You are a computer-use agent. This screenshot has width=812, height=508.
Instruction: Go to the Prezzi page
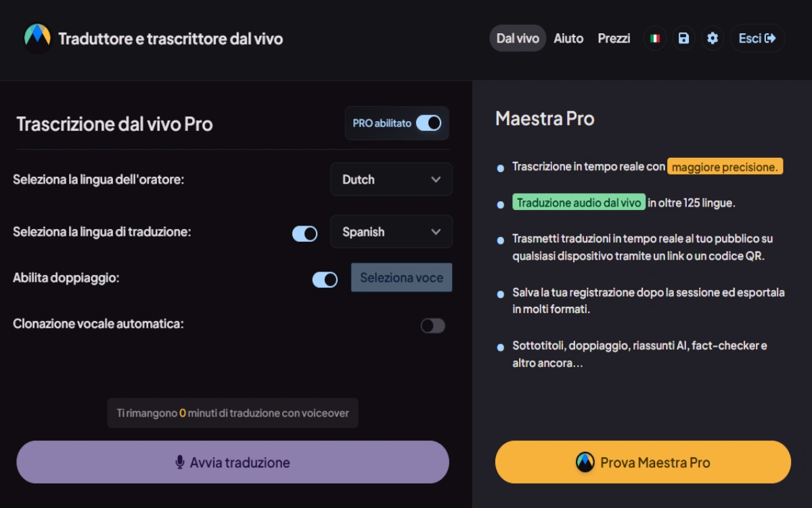click(x=614, y=39)
